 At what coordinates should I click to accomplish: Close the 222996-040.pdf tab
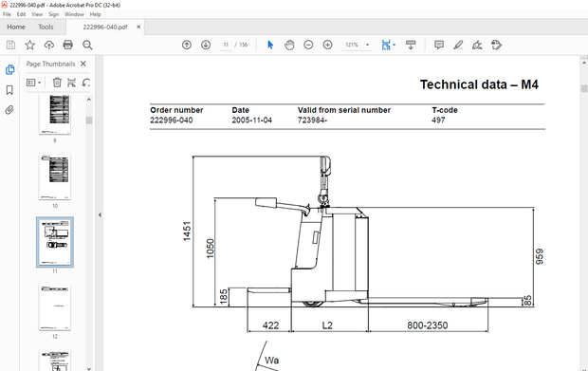pos(138,27)
